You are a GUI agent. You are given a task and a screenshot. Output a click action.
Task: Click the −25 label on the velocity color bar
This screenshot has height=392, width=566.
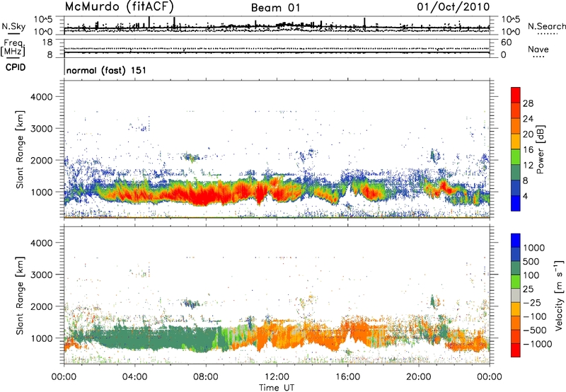pos(531,302)
